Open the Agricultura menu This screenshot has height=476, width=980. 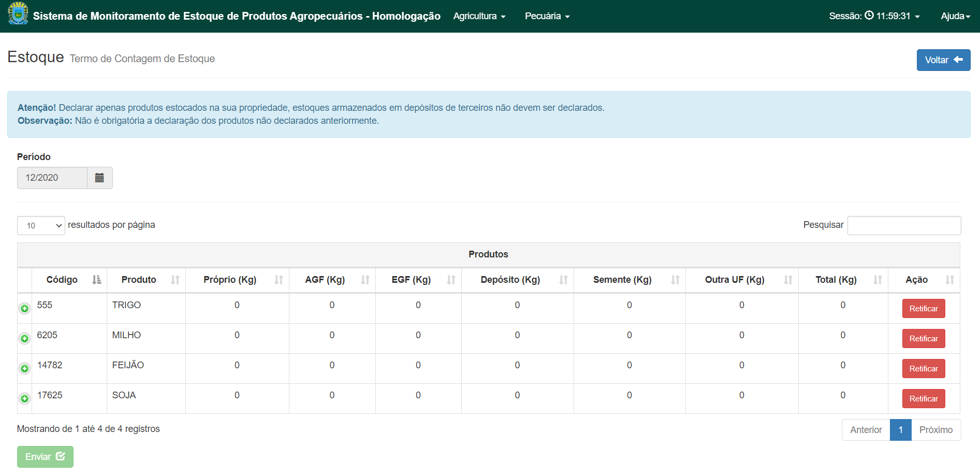(479, 16)
